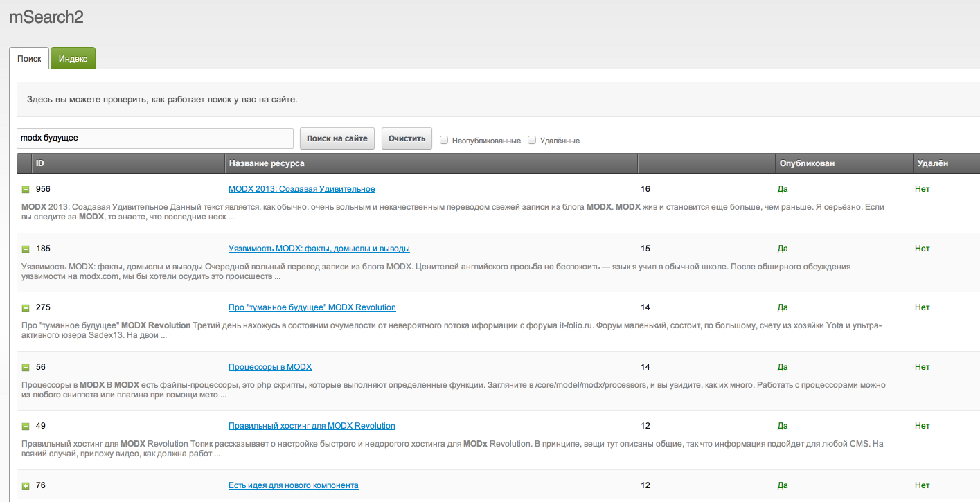Click weight 12 in row 76

point(645,485)
